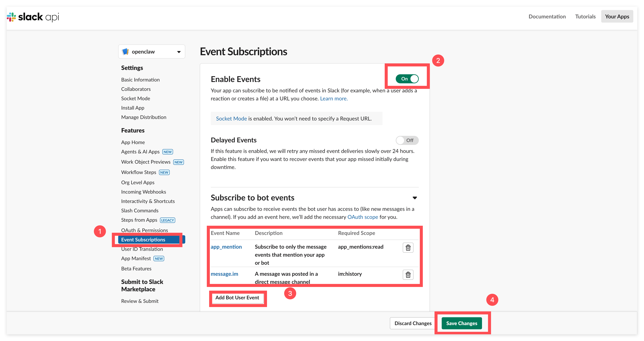Click the Discard Changes button
This screenshot has width=644, height=341.
point(413,323)
